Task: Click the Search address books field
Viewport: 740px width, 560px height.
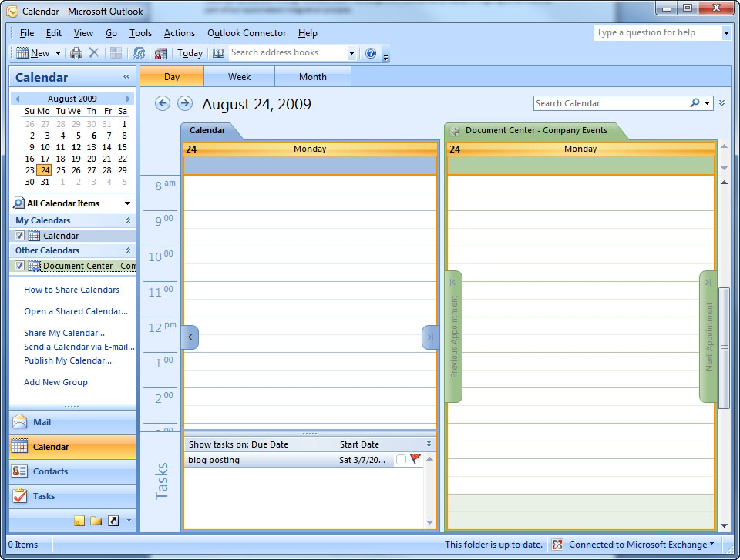Action: pos(288,53)
